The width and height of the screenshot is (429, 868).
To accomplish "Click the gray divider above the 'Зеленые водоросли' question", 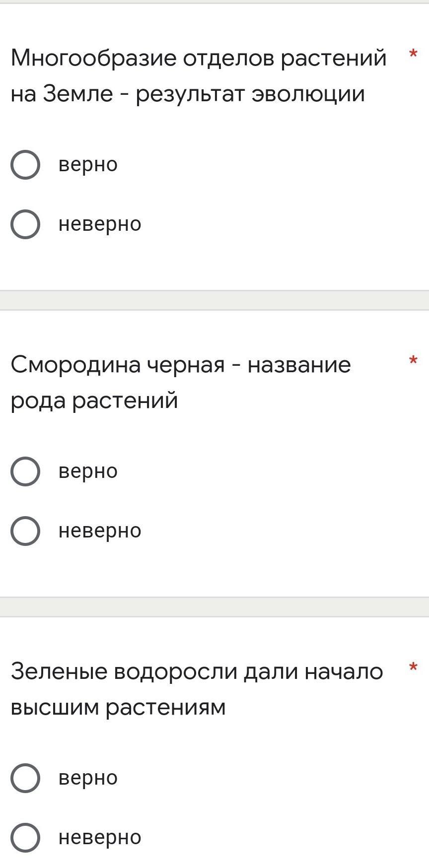I will coord(214,607).
